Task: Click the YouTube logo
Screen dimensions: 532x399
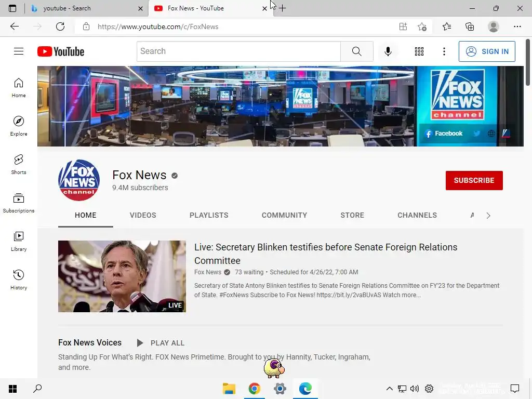Action: pyautogui.click(x=61, y=51)
